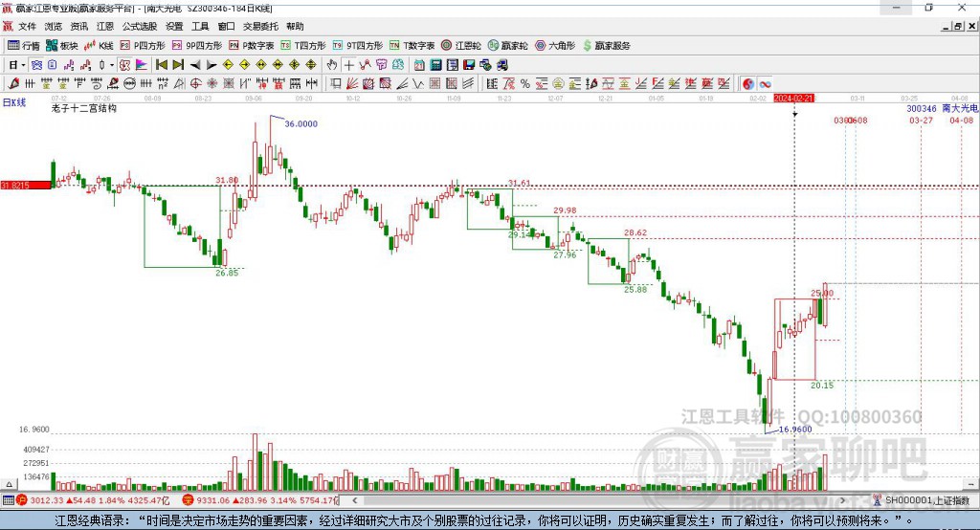Switch to the K线 chart view
The height and width of the screenshot is (530, 980).
pos(100,46)
